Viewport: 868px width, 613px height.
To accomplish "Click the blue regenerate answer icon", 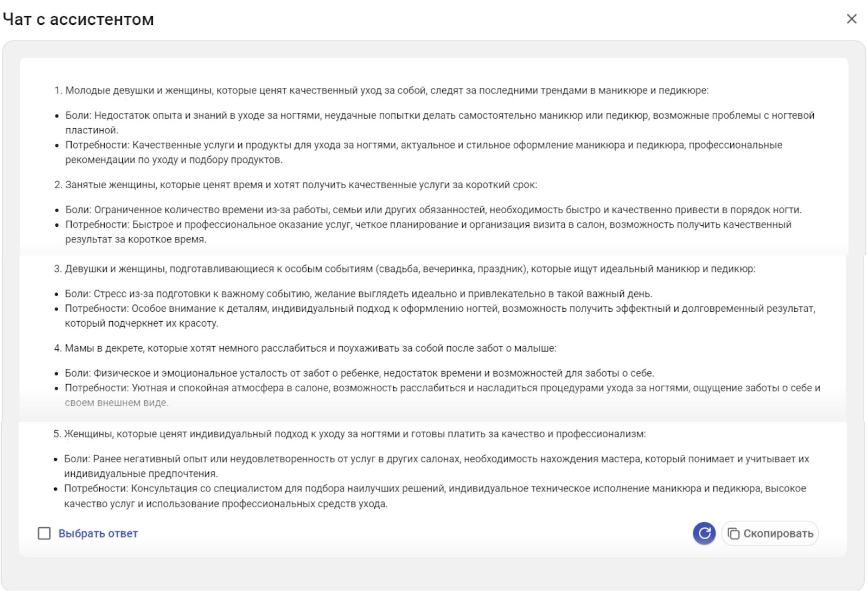I will [x=704, y=533].
